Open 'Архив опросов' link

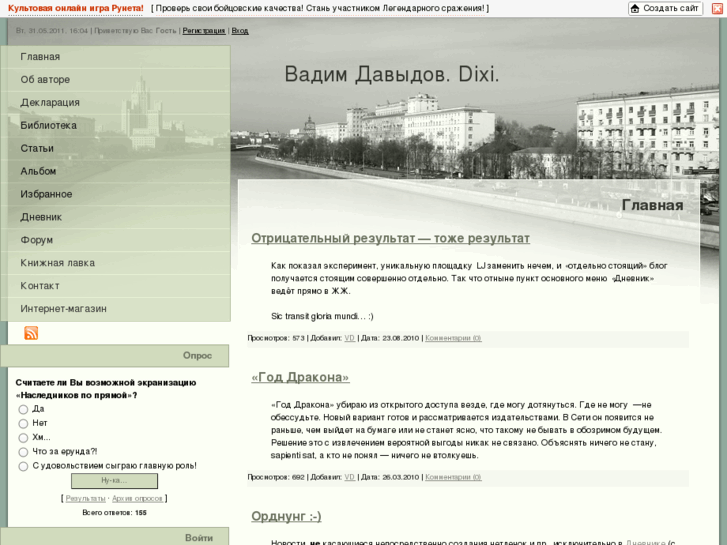point(137,498)
